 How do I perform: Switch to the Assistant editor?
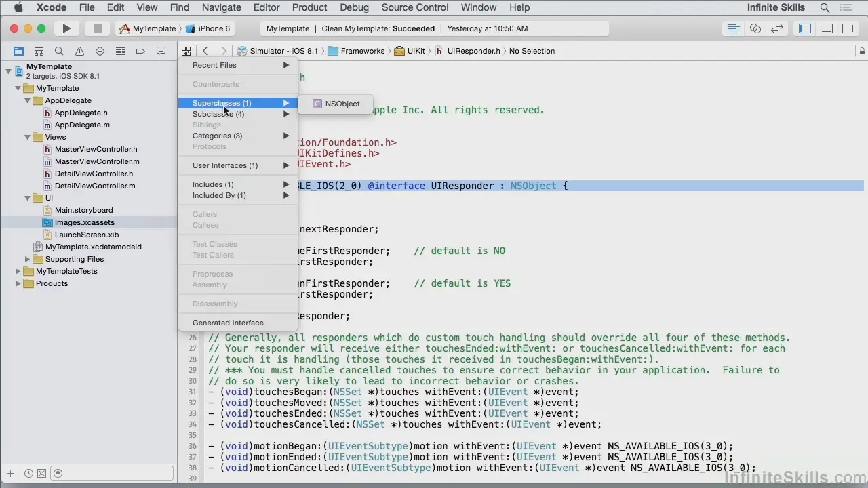[x=755, y=28]
